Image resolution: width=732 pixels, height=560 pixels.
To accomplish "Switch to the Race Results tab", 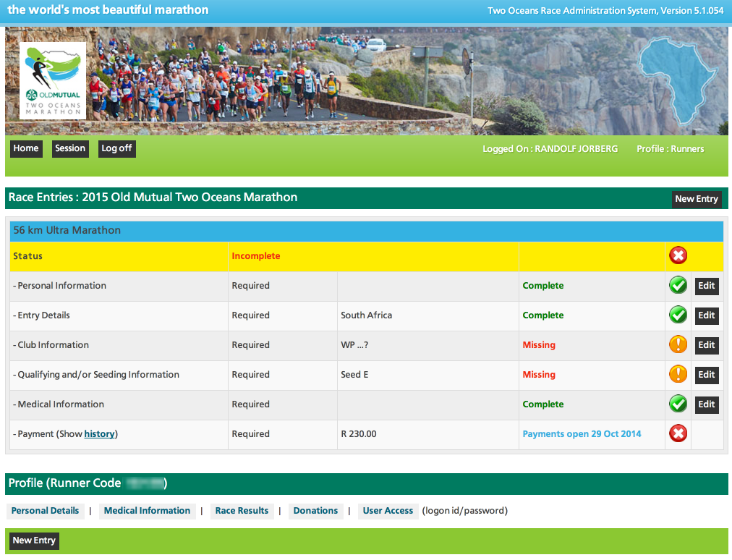I will [242, 511].
